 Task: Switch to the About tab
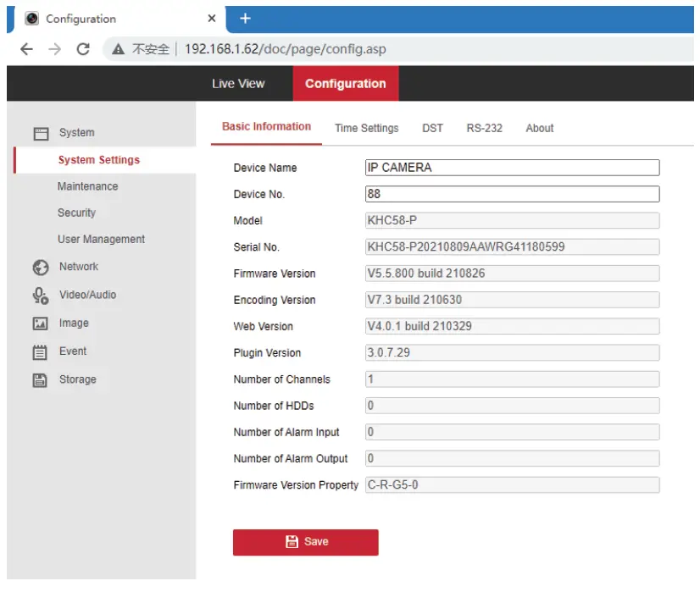click(x=539, y=128)
